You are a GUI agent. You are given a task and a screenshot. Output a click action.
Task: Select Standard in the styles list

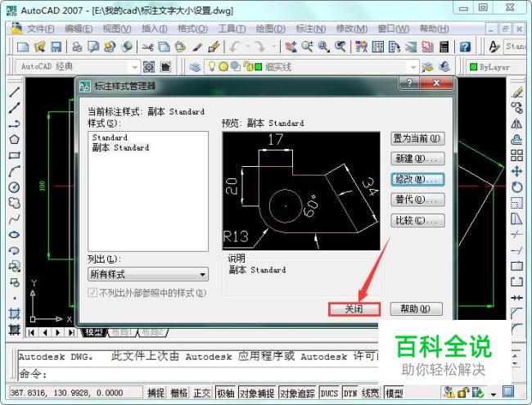110,137
